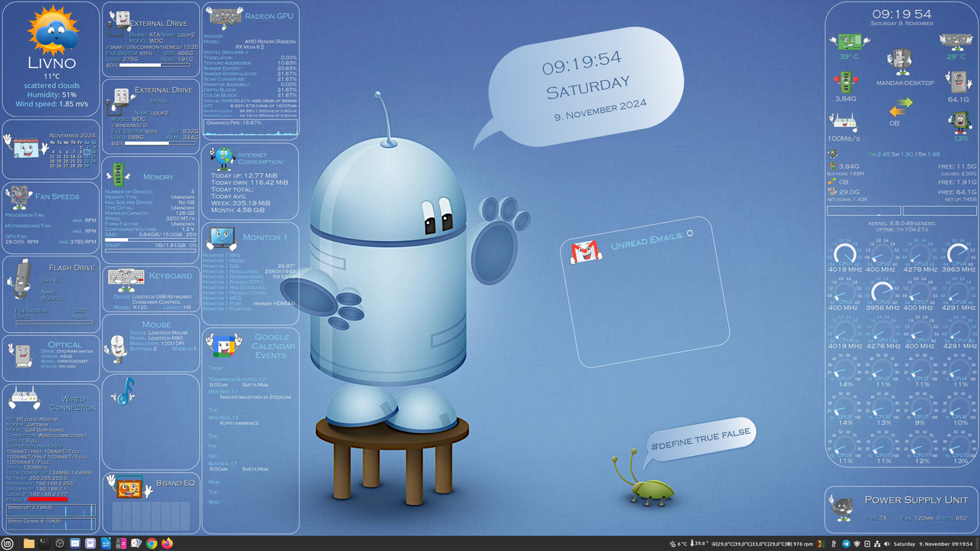Click the 'MANDAK-DESKTOP' hostname

[906, 83]
